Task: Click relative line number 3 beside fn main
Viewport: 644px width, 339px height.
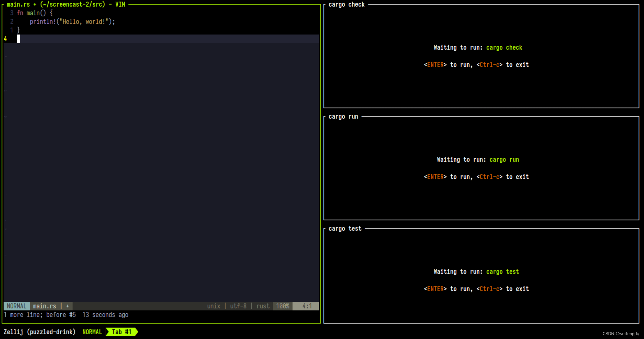Action: (12, 13)
